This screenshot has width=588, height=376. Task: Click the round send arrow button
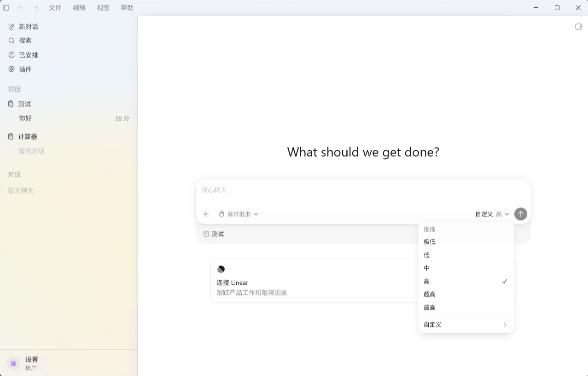(521, 214)
